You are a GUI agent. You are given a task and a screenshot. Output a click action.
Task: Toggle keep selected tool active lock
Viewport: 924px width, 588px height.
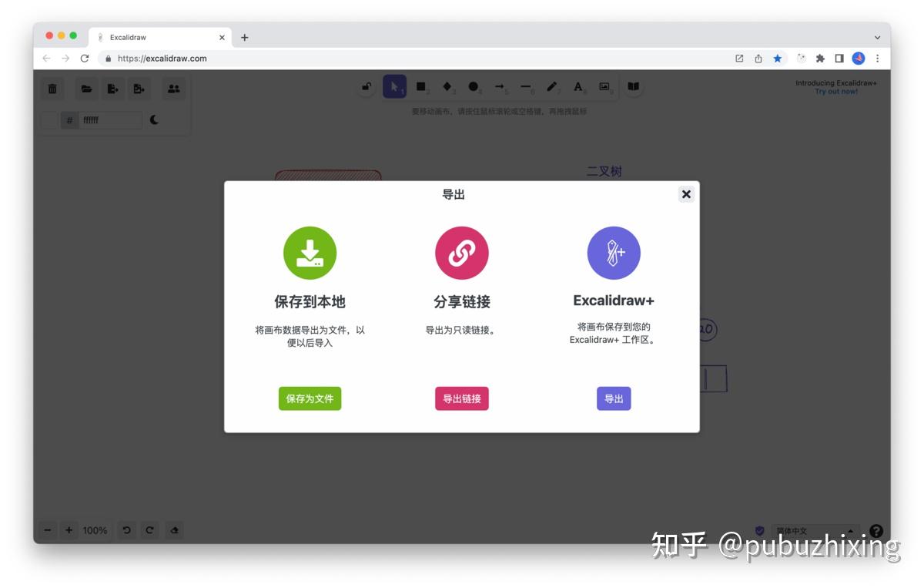coord(366,86)
